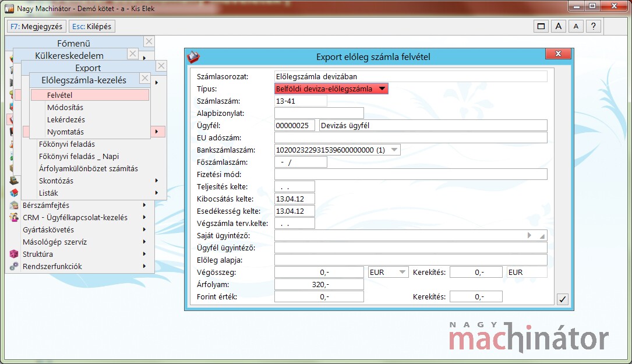Close the Előlegszámla-kezelés menu panel

[x=144, y=78]
